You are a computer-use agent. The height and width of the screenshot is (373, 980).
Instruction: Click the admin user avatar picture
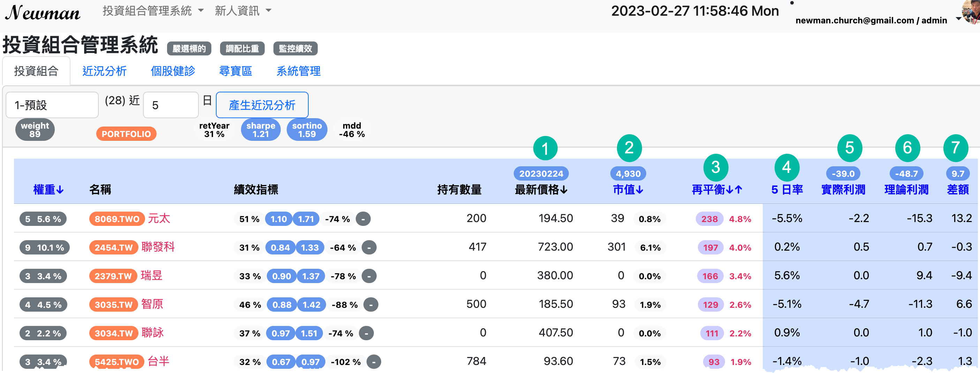(x=971, y=12)
